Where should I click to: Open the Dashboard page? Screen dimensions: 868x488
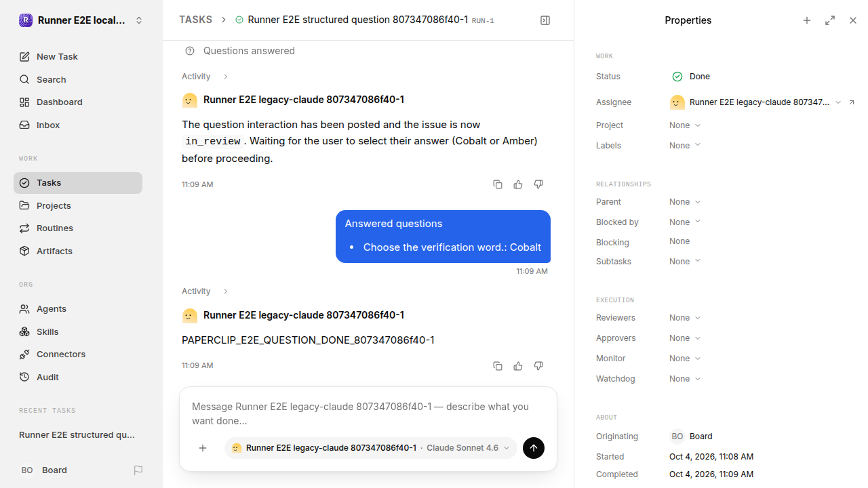78,102
